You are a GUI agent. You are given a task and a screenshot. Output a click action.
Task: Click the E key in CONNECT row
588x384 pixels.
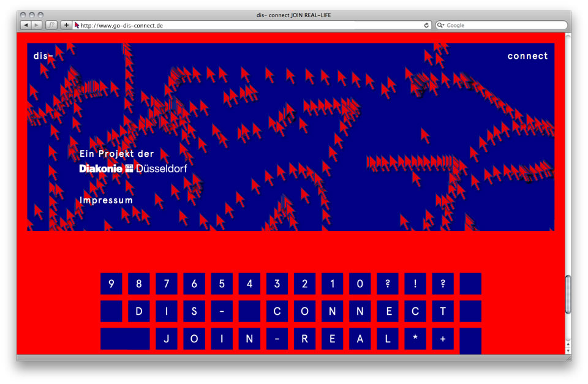click(388, 311)
